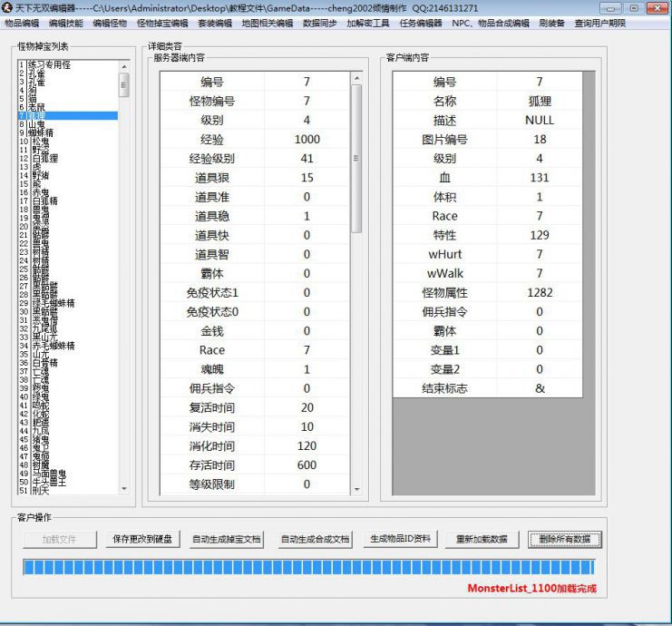The width and height of the screenshot is (672, 626).
Task: Click the 删除所有数据 button
Action: point(565,539)
